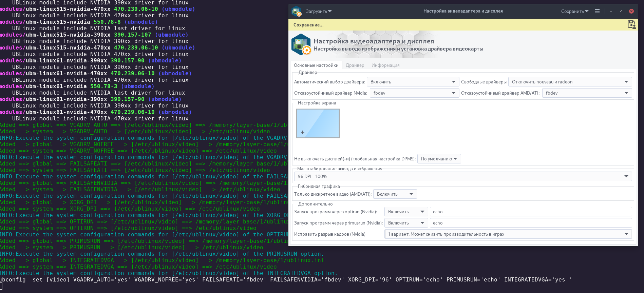The height and width of the screenshot is (293, 644).
Task: Click the hamburger menu icon in title bar
Action: [x=597, y=11]
